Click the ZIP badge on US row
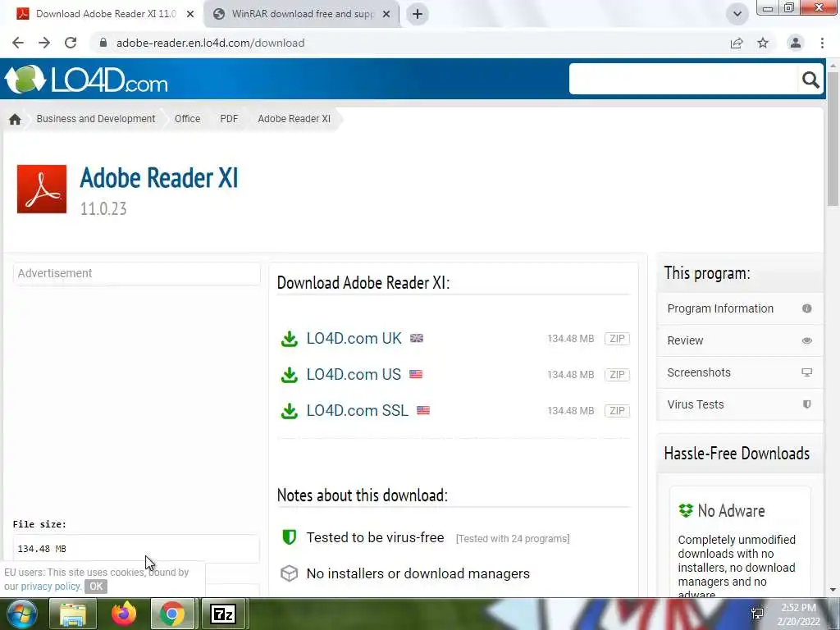The image size is (840, 630). [617, 374]
